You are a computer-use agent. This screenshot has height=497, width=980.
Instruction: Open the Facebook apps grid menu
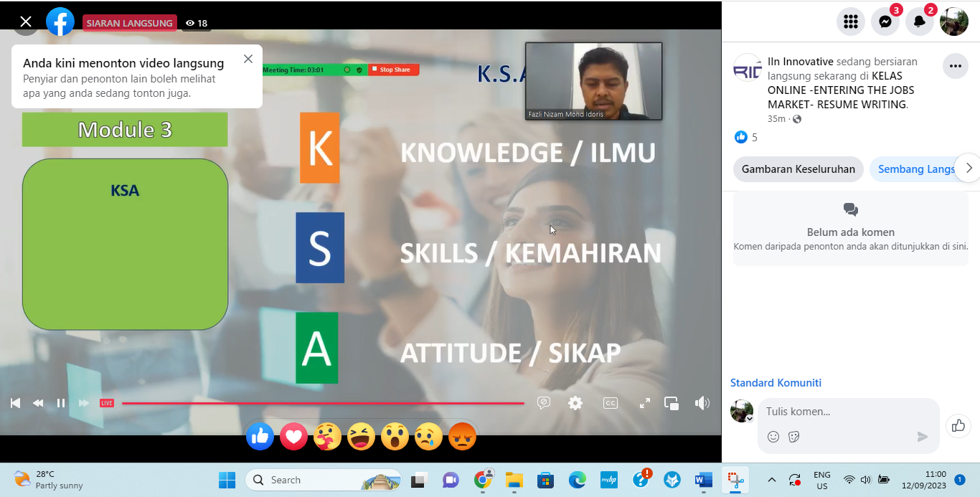[850, 22]
